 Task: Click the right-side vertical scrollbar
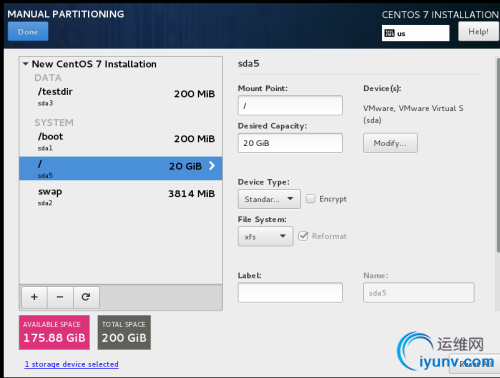click(x=498, y=155)
